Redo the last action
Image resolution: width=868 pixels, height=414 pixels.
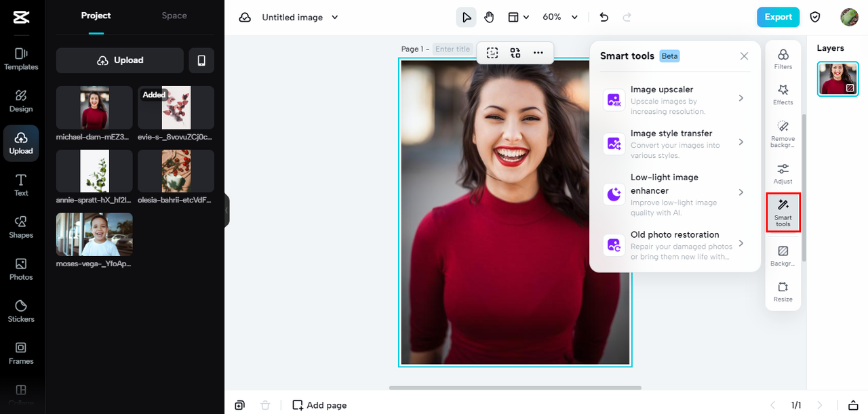(x=627, y=17)
